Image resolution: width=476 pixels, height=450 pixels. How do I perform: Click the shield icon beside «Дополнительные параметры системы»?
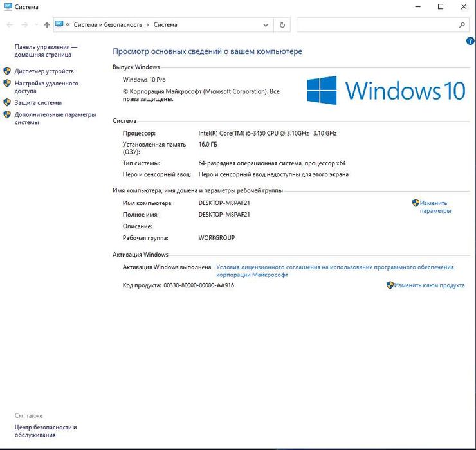click(7, 114)
